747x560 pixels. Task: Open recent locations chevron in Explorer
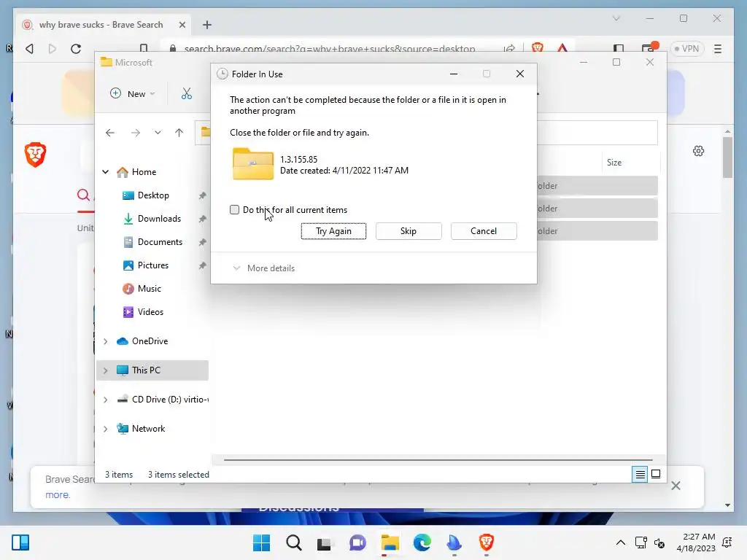[158, 133]
